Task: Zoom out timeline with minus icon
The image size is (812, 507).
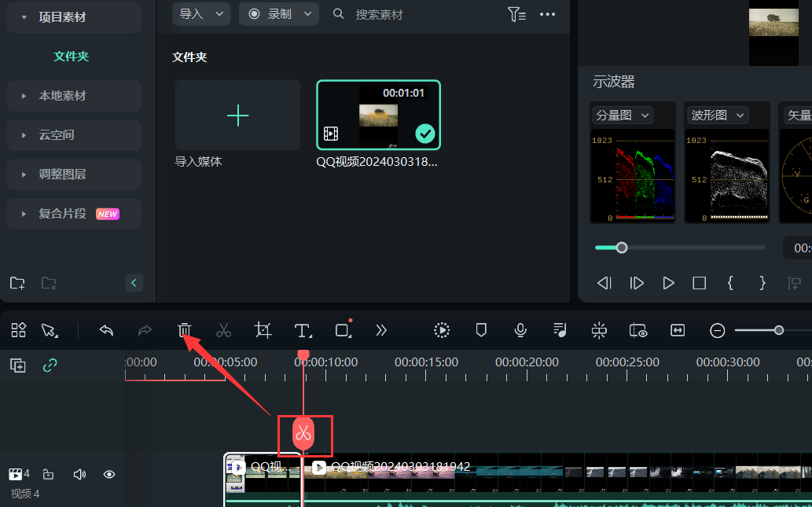Action: click(x=717, y=330)
